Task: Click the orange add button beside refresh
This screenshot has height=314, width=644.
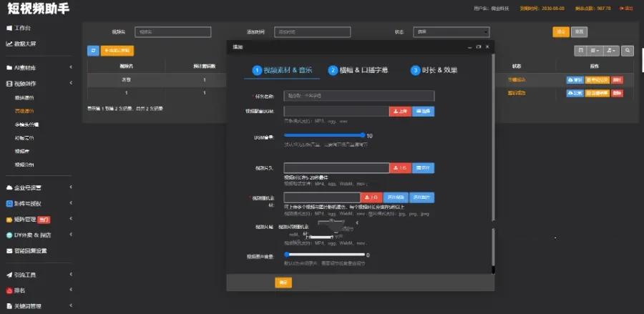Action: coord(117,51)
